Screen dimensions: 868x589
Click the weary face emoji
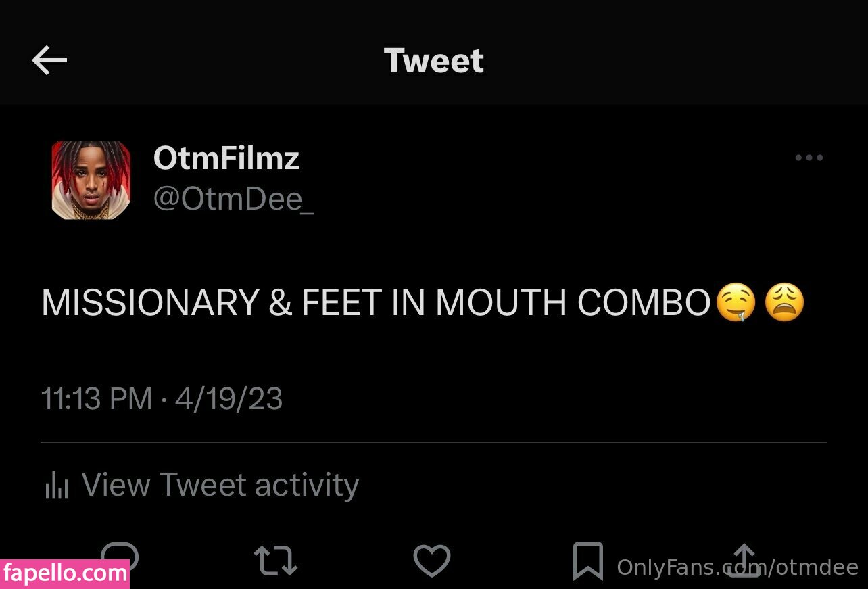[x=784, y=303]
